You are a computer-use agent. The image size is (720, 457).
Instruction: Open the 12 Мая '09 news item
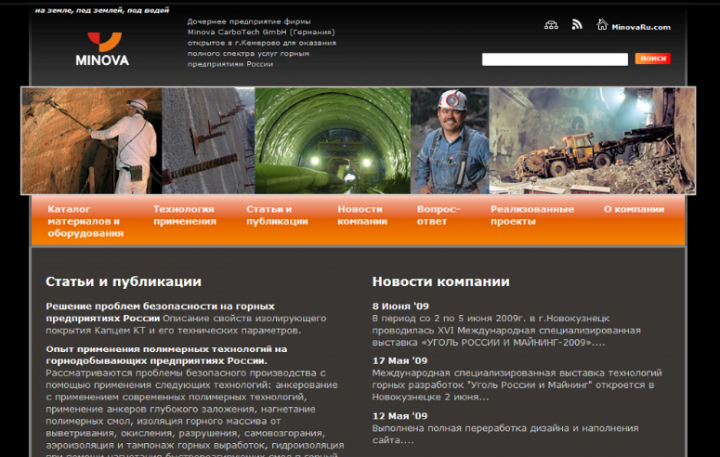399,416
